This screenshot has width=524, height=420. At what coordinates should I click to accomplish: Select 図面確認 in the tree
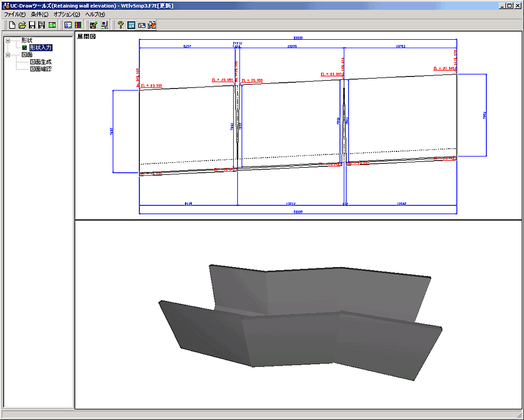[40, 69]
